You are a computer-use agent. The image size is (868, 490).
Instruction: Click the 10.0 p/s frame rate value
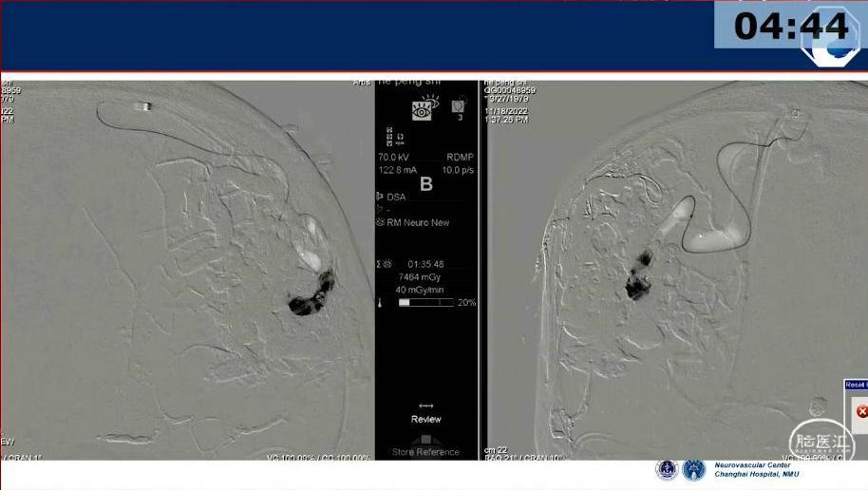tap(458, 170)
